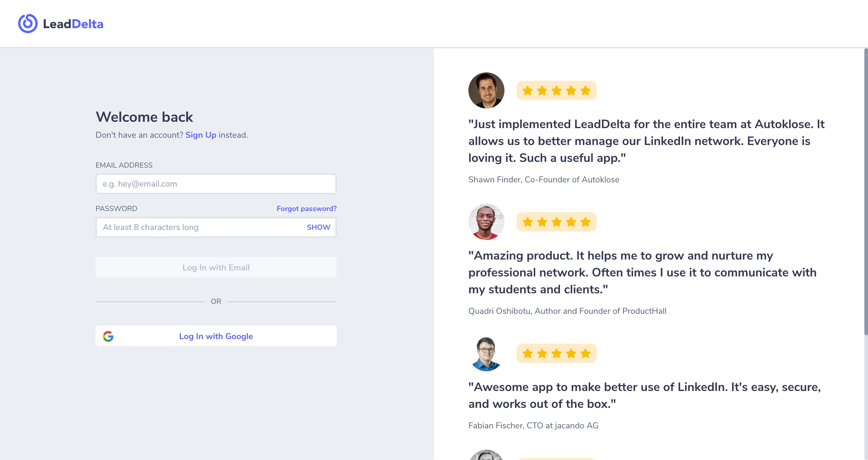868x460 pixels.
Task: Click the star rating above Autoklose review
Action: (x=556, y=90)
